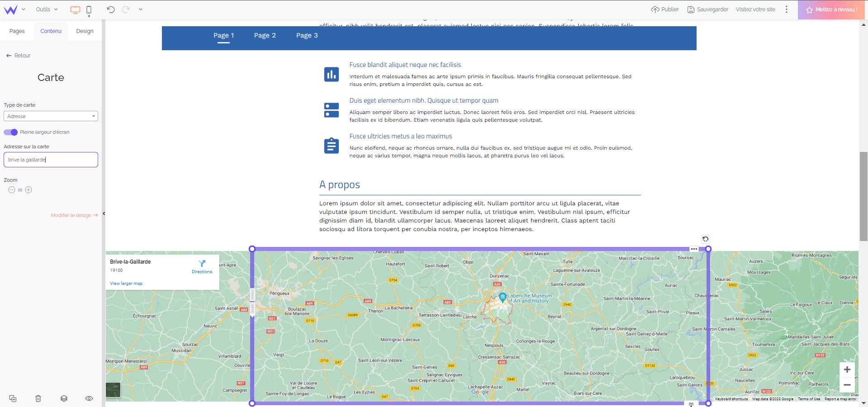Open the Outils menu
Screen dimensions: 868x407
click(x=47, y=9)
